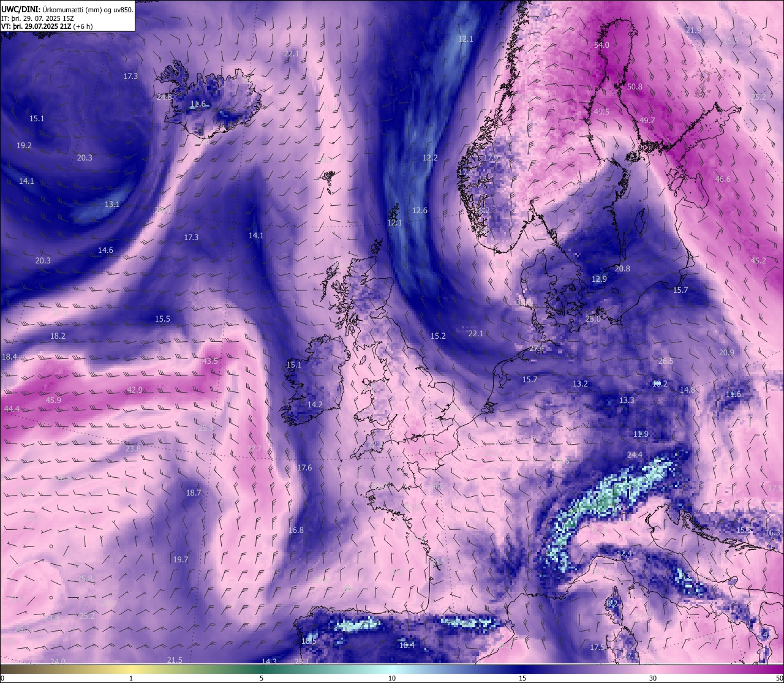
Task: Click the 14.3 value at the bottom edge
Action: coord(269,662)
